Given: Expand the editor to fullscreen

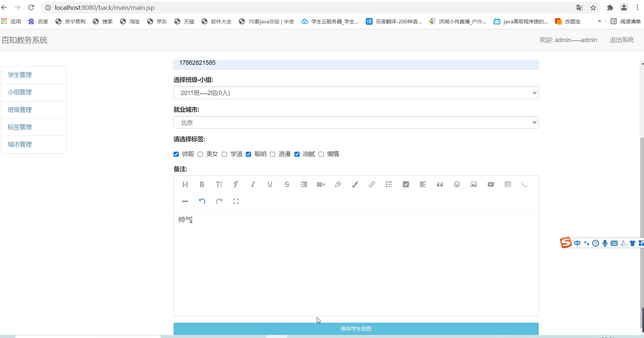Looking at the screenshot, I should [x=236, y=201].
